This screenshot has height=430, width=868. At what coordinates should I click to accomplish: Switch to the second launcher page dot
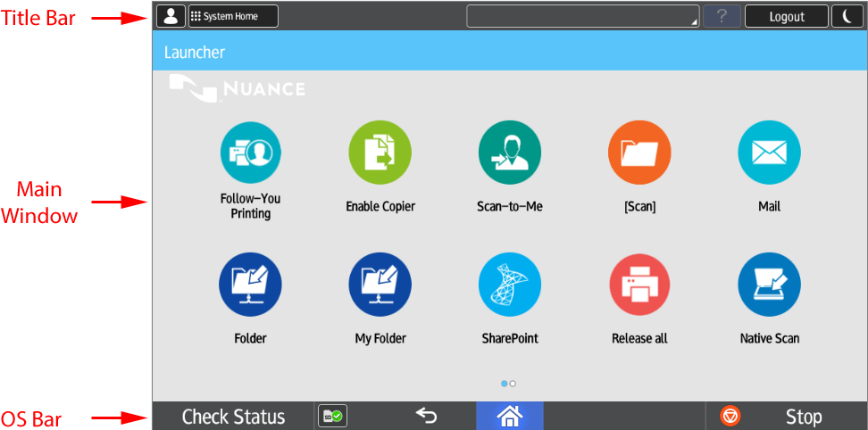pyautogui.click(x=513, y=384)
